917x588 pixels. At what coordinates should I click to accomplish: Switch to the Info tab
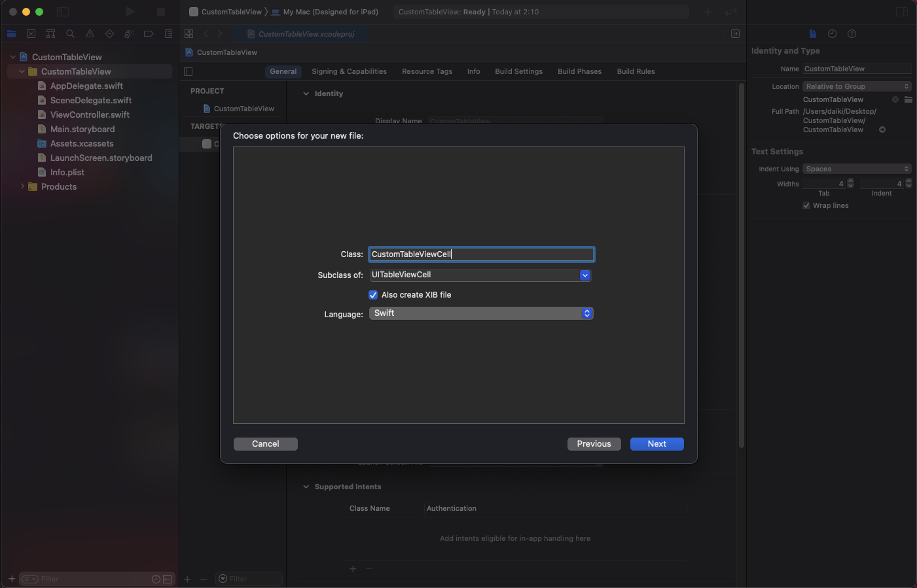click(474, 71)
